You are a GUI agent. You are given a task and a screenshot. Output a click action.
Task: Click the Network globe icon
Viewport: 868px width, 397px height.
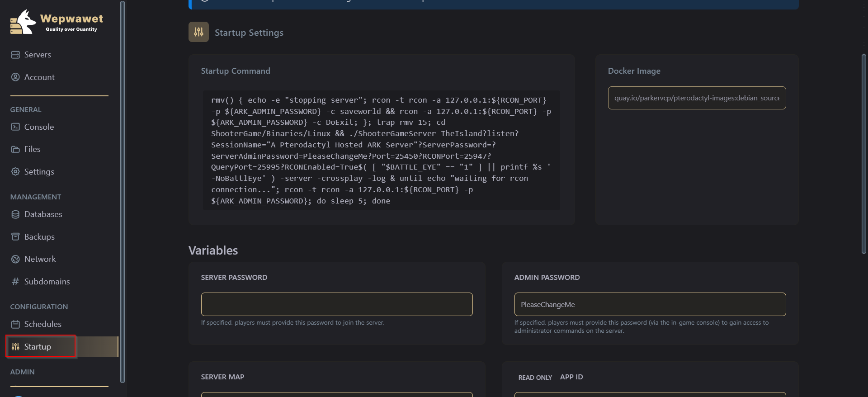click(15, 259)
